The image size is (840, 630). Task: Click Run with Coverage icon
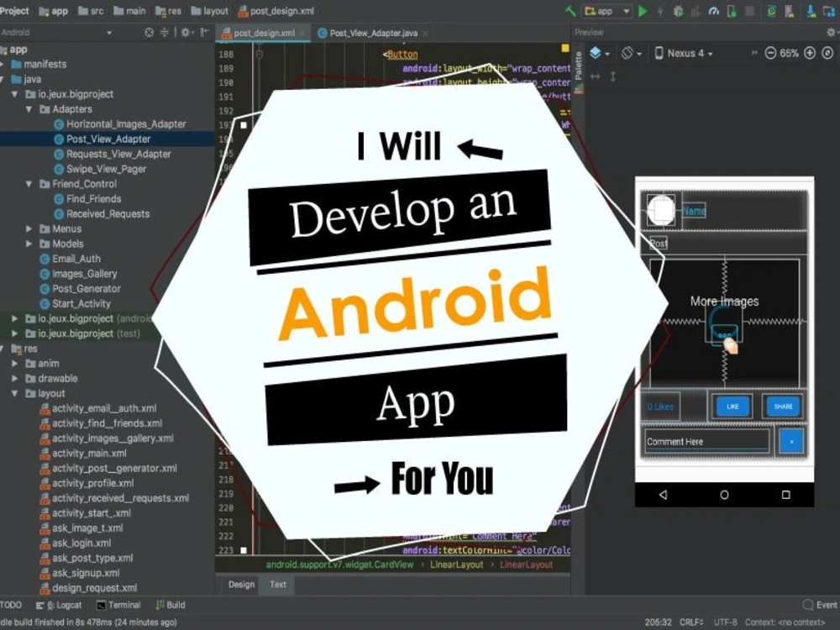[x=696, y=11]
